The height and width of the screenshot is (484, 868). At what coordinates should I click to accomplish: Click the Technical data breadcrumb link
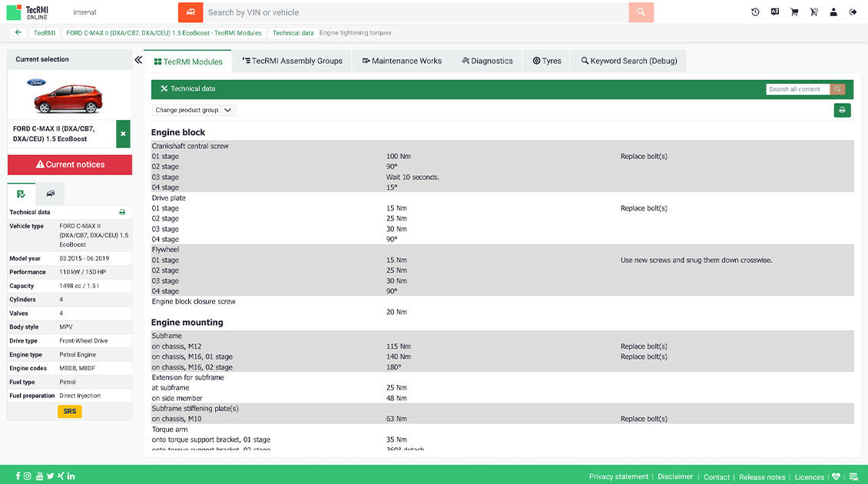pyautogui.click(x=293, y=33)
